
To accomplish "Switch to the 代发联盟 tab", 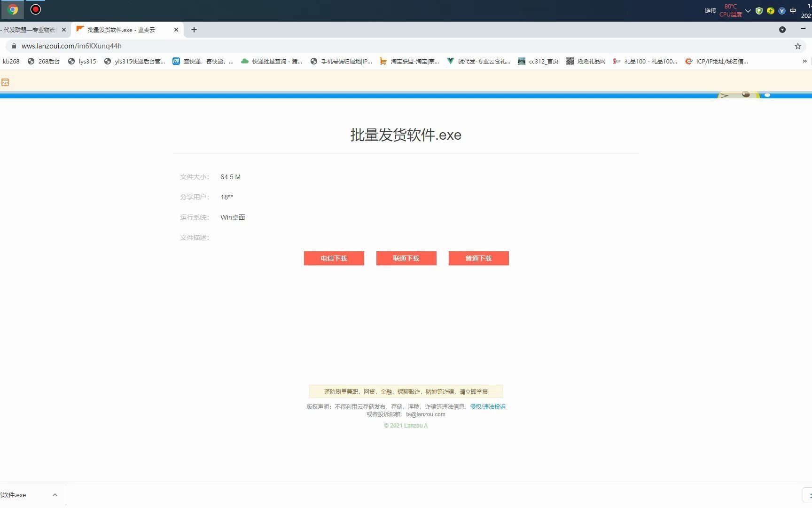I will (28, 29).
